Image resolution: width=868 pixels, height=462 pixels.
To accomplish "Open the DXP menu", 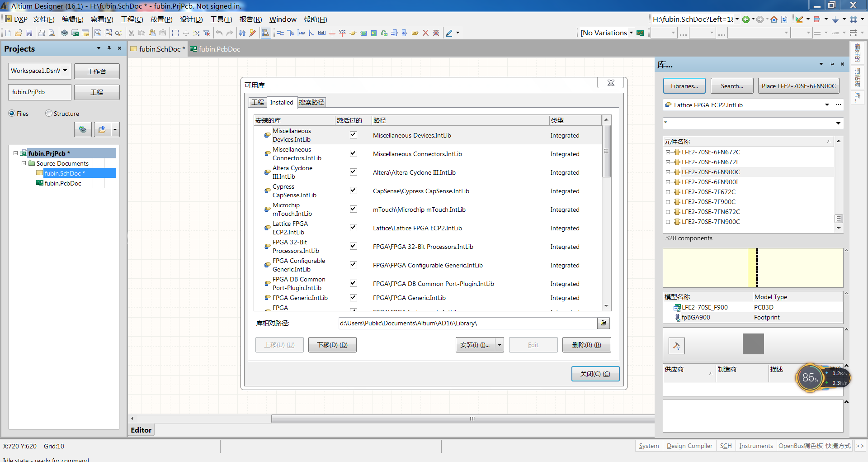I will point(16,19).
